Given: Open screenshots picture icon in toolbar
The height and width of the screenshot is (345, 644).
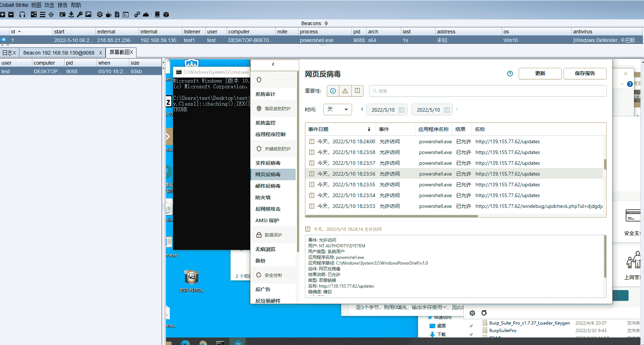Looking at the screenshot, I should click(x=88, y=14).
